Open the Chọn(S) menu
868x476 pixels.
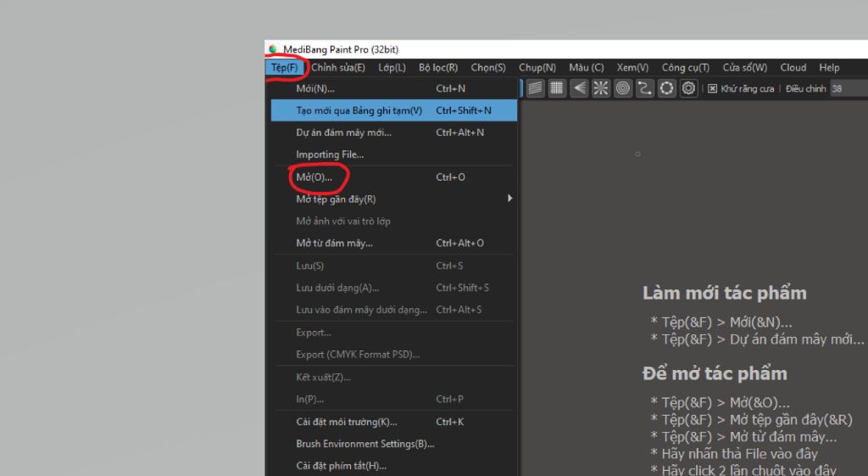click(x=487, y=68)
